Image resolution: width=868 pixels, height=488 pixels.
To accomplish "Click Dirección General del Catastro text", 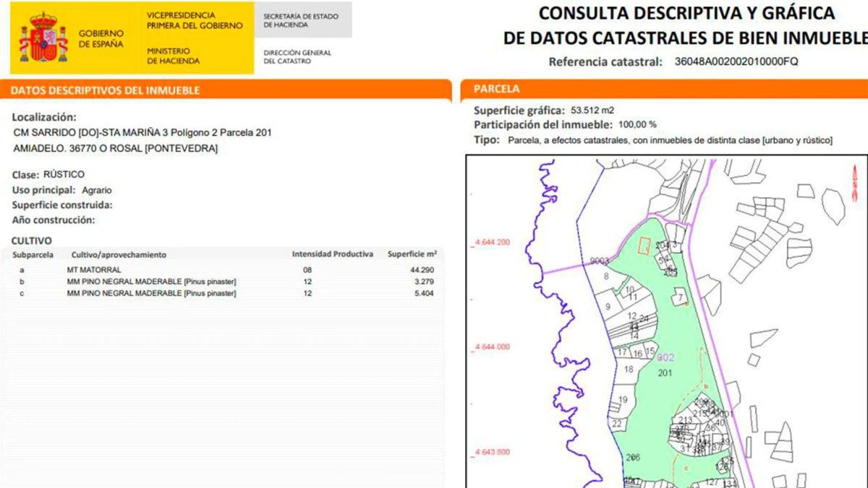I will (297, 57).
